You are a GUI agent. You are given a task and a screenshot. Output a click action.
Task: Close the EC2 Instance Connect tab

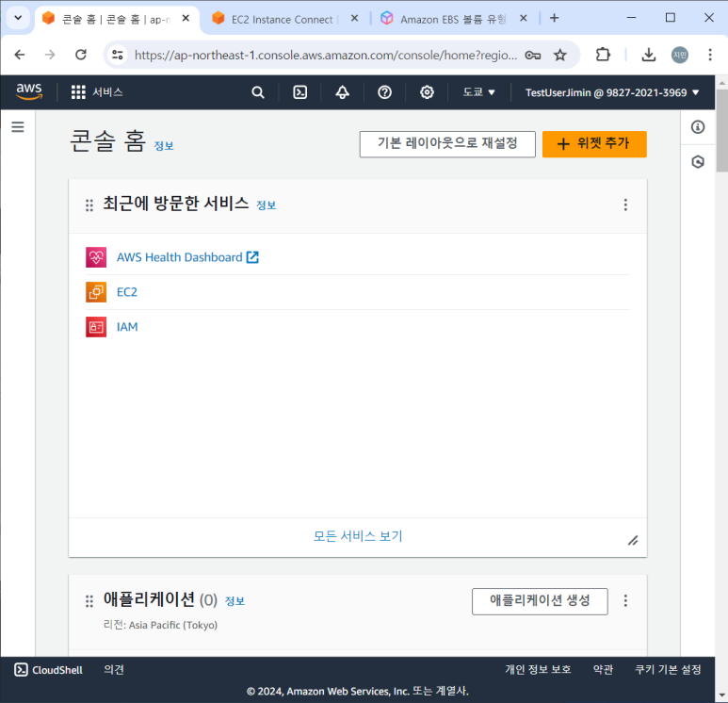[x=354, y=18]
